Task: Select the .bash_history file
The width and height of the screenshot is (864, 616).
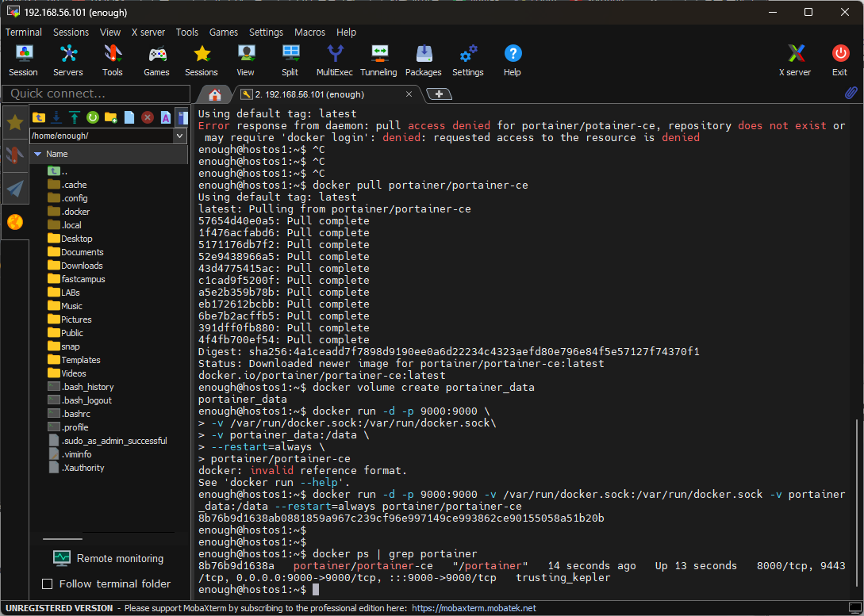Action: pos(80,387)
